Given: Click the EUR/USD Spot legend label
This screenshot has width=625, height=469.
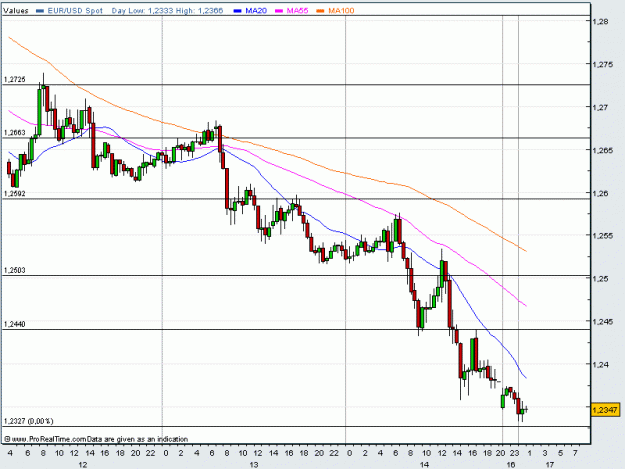Looking at the screenshot, I should (x=75, y=11).
